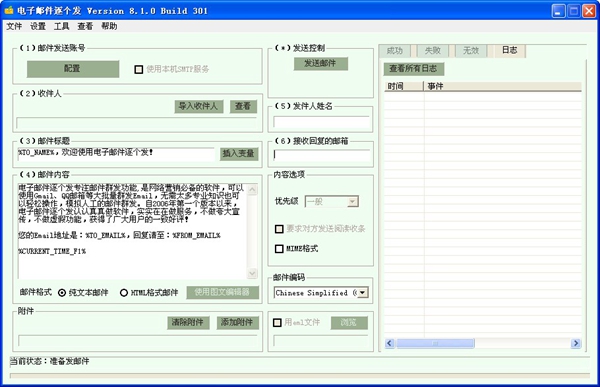The image size is (600, 387).
Task: Click the 时间 column header
Action: (x=403, y=86)
